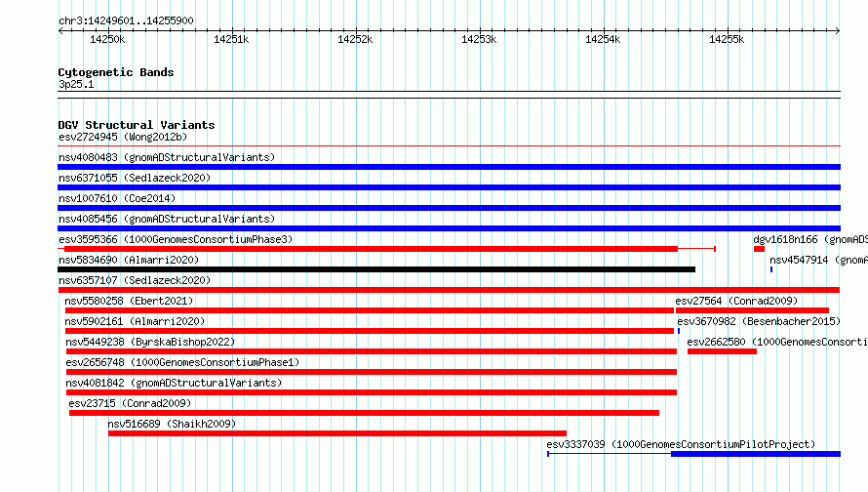Click the red nsv516689 variant bar
Image resolution: width=868 pixels, height=492 pixels.
click(x=337, y=433)
